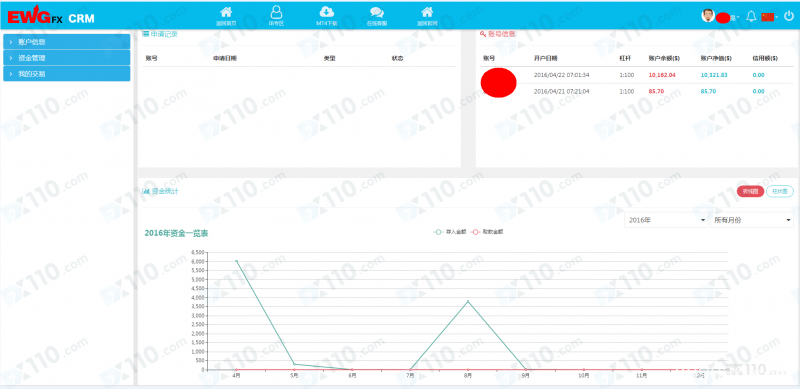
Task: Switch chart to bar graph (柱状图)
Action: click(x=780, y=191)
